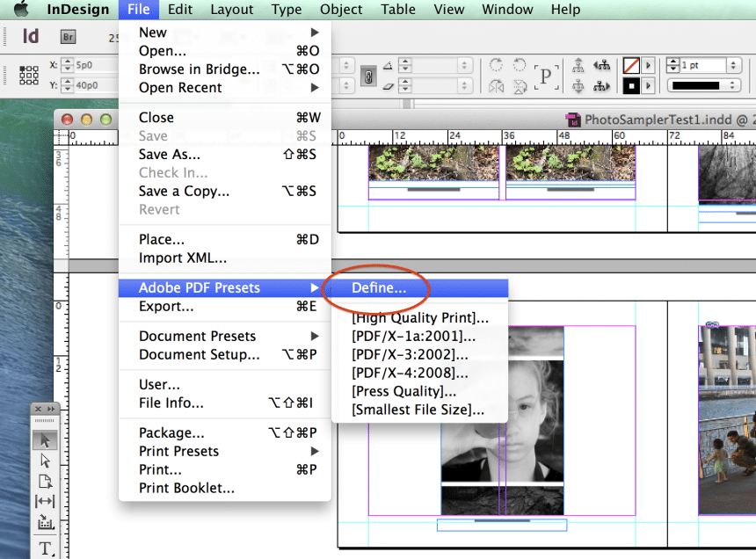
Task: Expand the Print Presets submenu
Action: click(x=225, y=451)
